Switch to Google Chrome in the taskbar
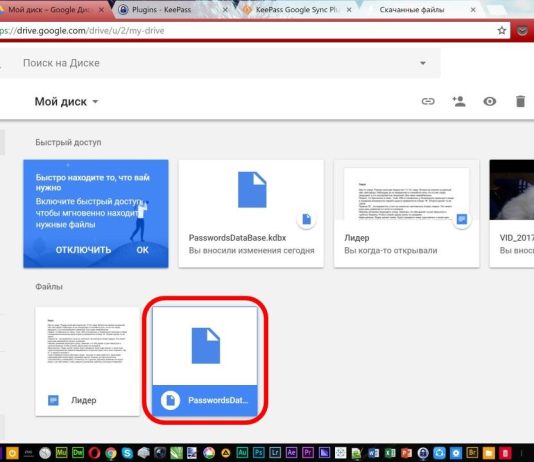 111,453
